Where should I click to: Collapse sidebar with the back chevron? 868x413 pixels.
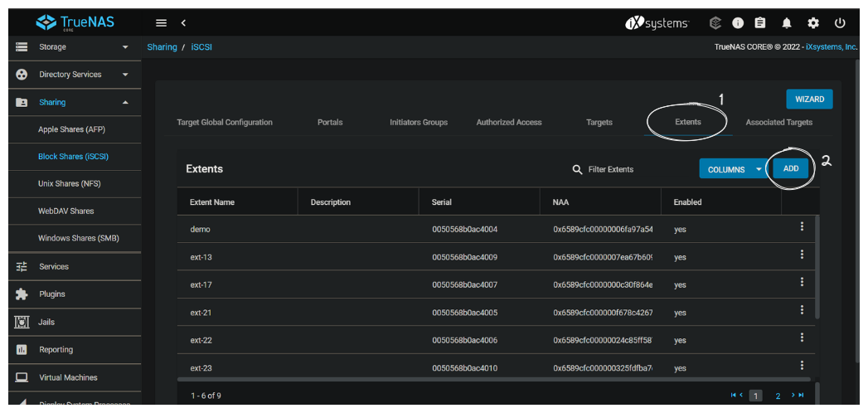[x=183, y=23]
